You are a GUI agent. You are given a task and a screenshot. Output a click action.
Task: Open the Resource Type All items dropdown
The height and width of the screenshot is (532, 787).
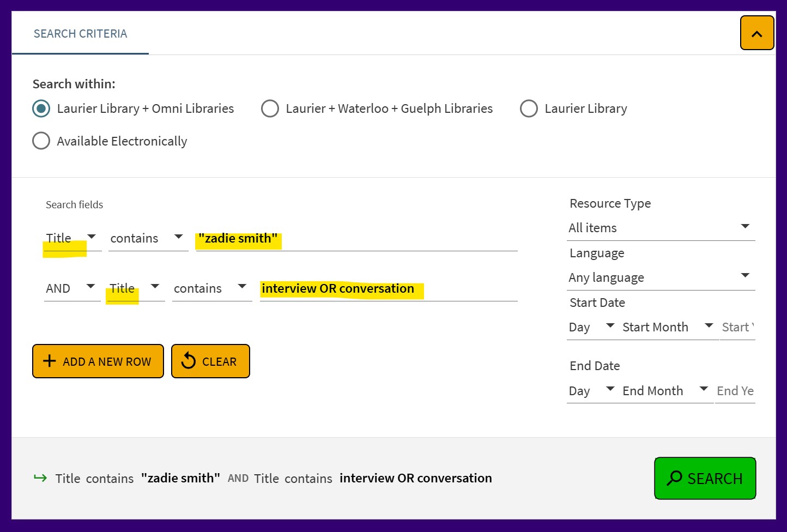pos(661,228)
